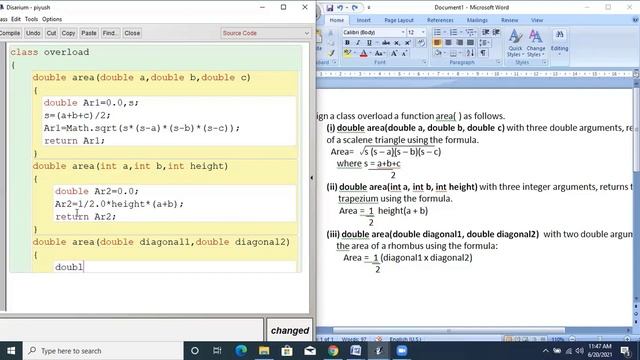Click the Shading paint bucket icon in Word
640x360 pixels.
pyautogui.click(x=439, y=53)
